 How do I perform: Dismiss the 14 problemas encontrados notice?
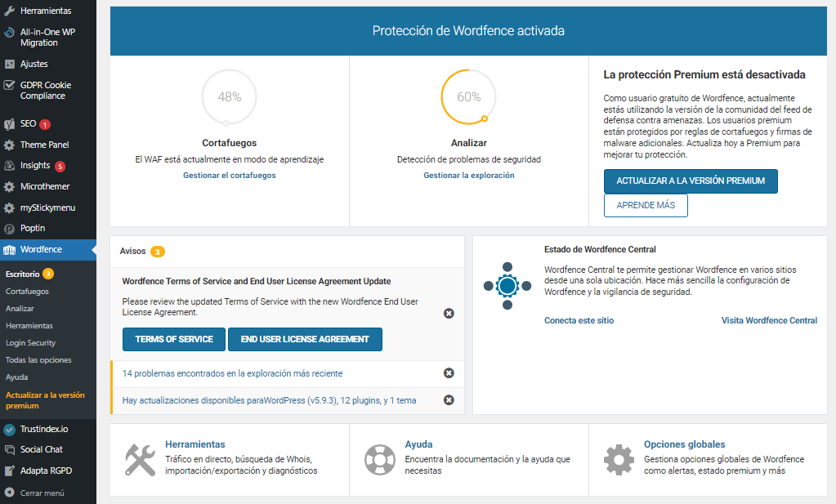point(448,372)
